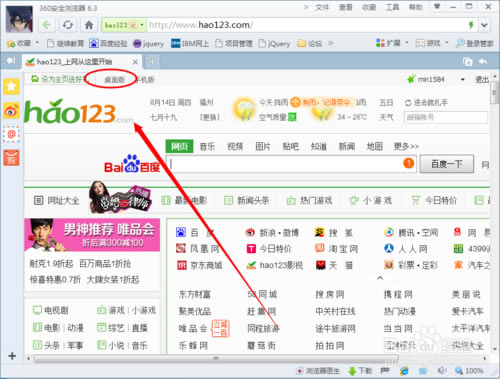Select the 地图 search tab

pos(374,146)
